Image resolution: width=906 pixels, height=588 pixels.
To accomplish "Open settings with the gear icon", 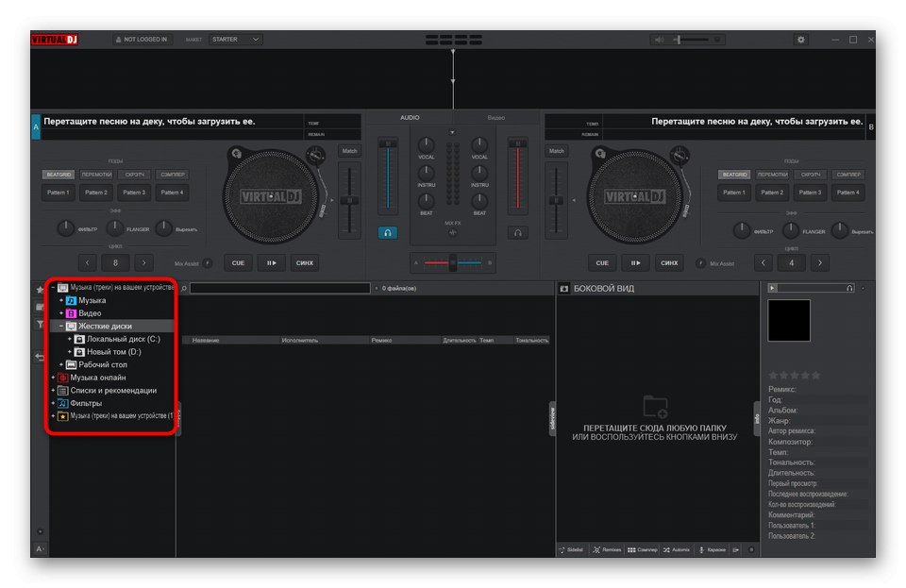I will tap(800, 40).
